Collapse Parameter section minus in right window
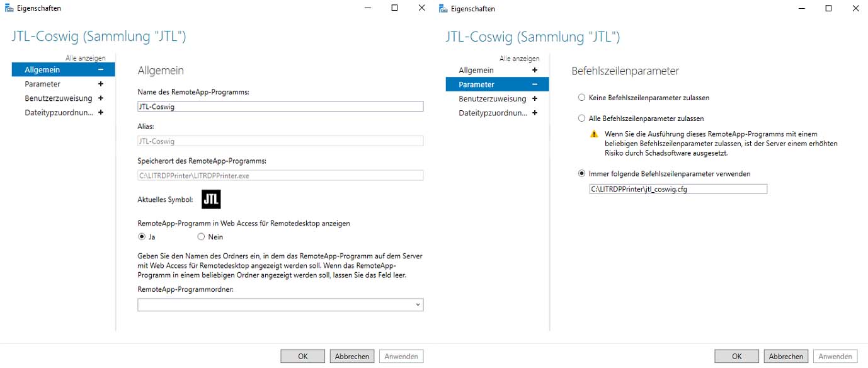Viewport: 868px width, 368px height. [535, 84]
